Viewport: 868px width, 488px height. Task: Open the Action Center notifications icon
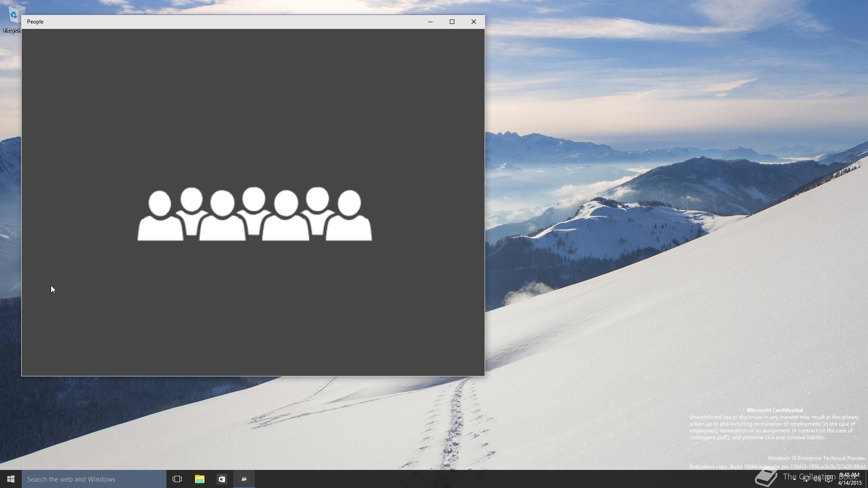829,479
